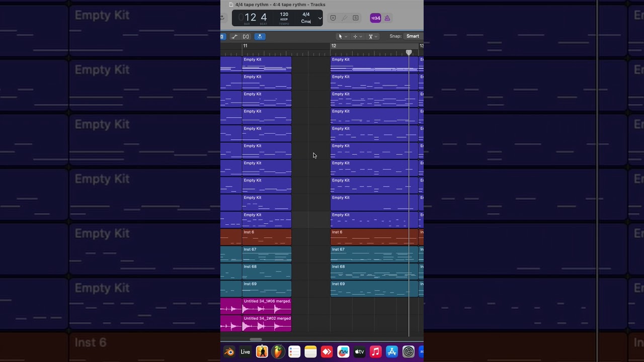Open App Store from the Dock
644x362 pixels.
point(392,352)
